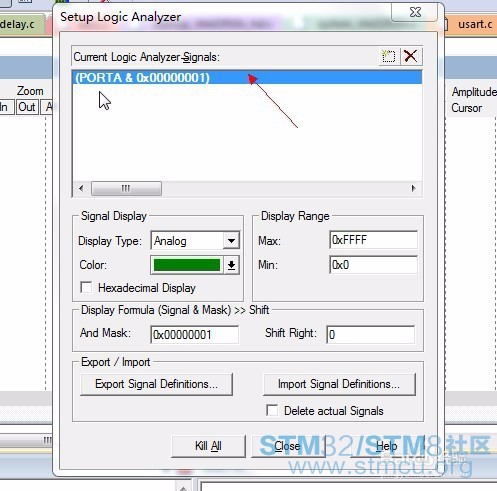
Task: Click Export Signal Definitions button
Action: point(156,384)
